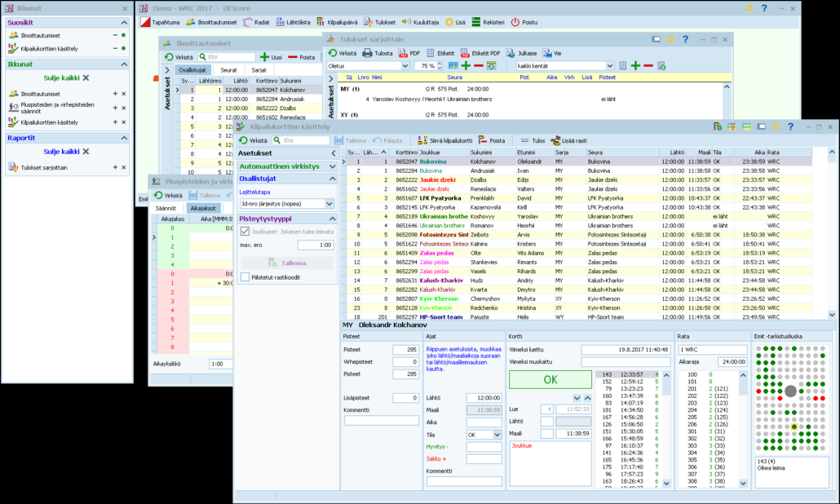Expand the Automaattinen virkistys section

332,166
